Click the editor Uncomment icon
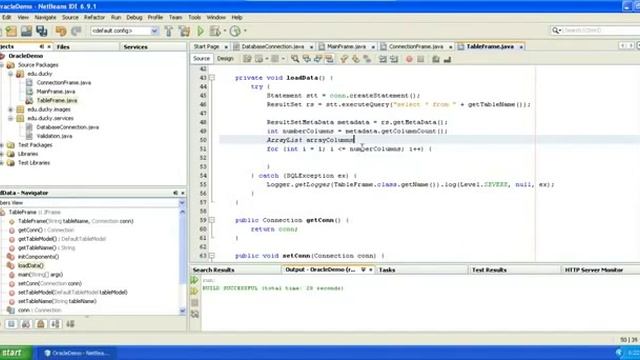The width and height of the screenshot is (640, 360). click(447, 59)
